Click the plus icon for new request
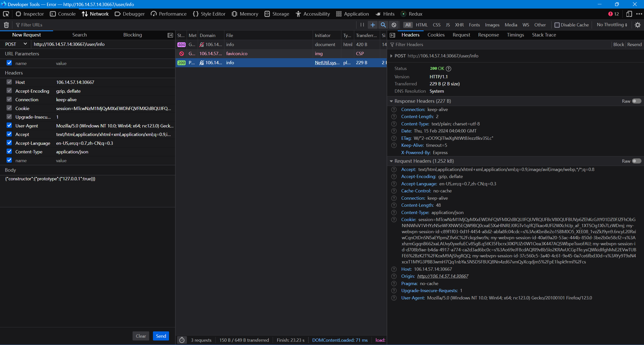 (373, 25)
